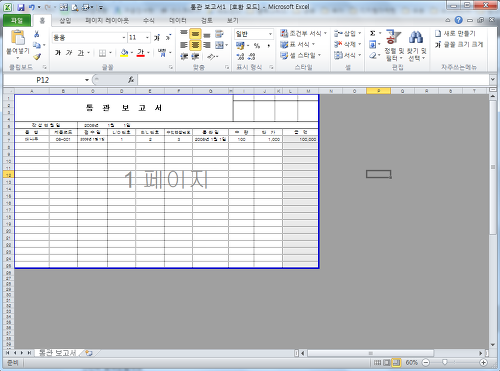Switch to Normal view in status bar

pyautogui.click(x=377, y=362)
